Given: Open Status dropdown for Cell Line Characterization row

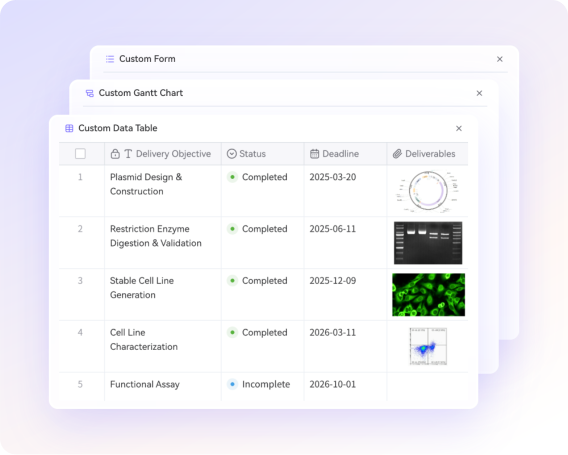Looking at the screenshot, I should point(258,333).
